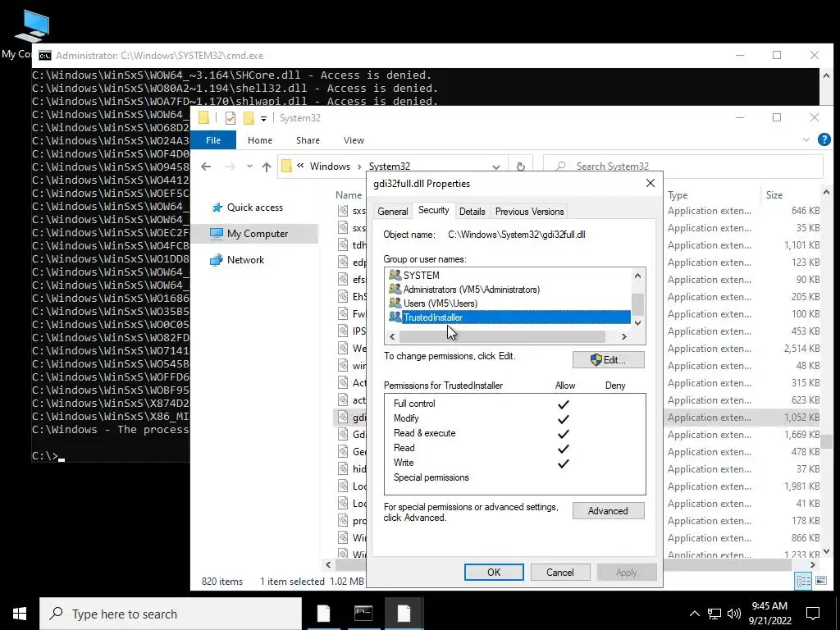
Task: Show hidden system tray icons
Action: coord(694,614)
